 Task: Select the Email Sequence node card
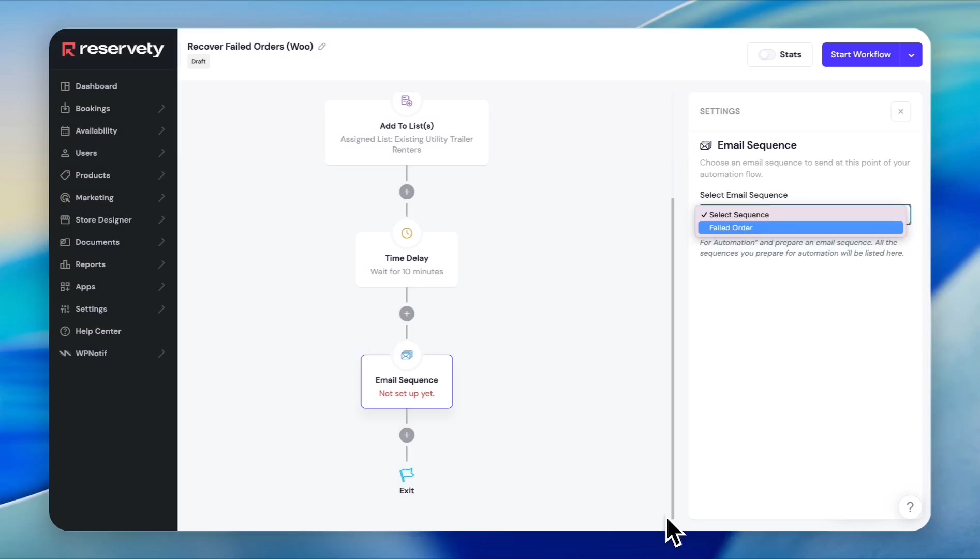pyautogui.click(x=407, y=381)
